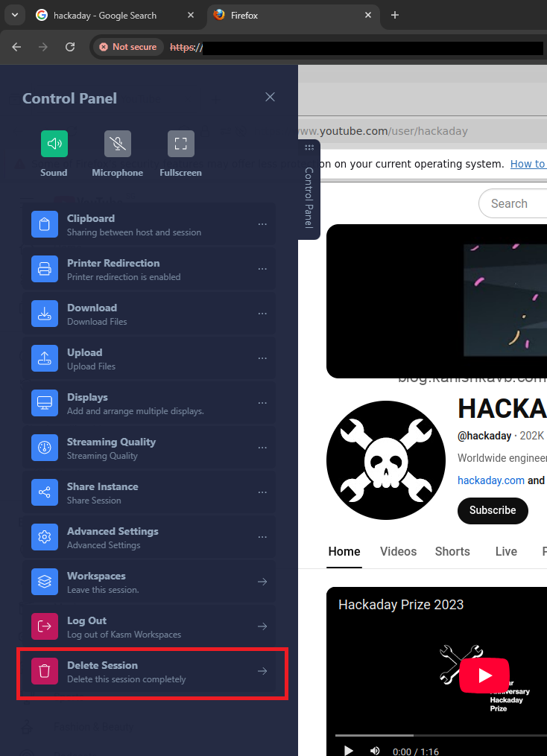
Task: Toggle the muted Microphone button
Action: pyautogui.click(x=117, y=144)
